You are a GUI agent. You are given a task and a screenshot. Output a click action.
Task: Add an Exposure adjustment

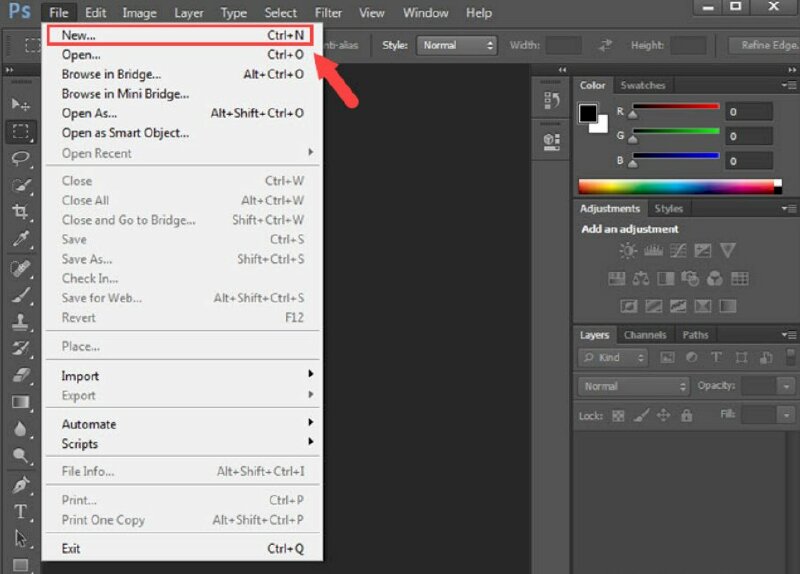(703, 250)
